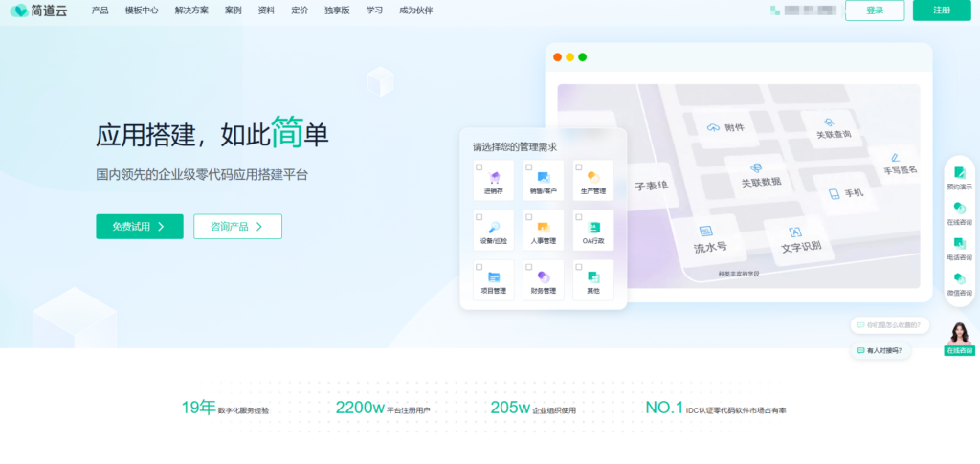The image size is (980, 464).
Task: Click the 注册 button
Action: 942,11
